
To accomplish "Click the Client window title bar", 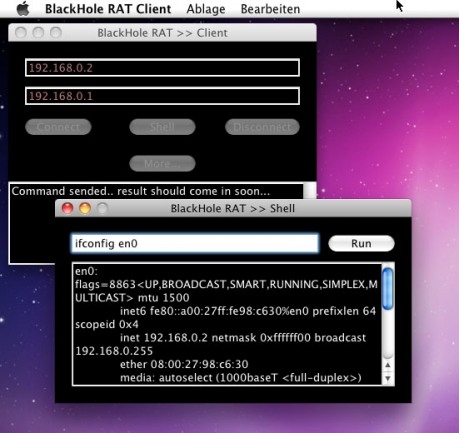I will (162, 33).
